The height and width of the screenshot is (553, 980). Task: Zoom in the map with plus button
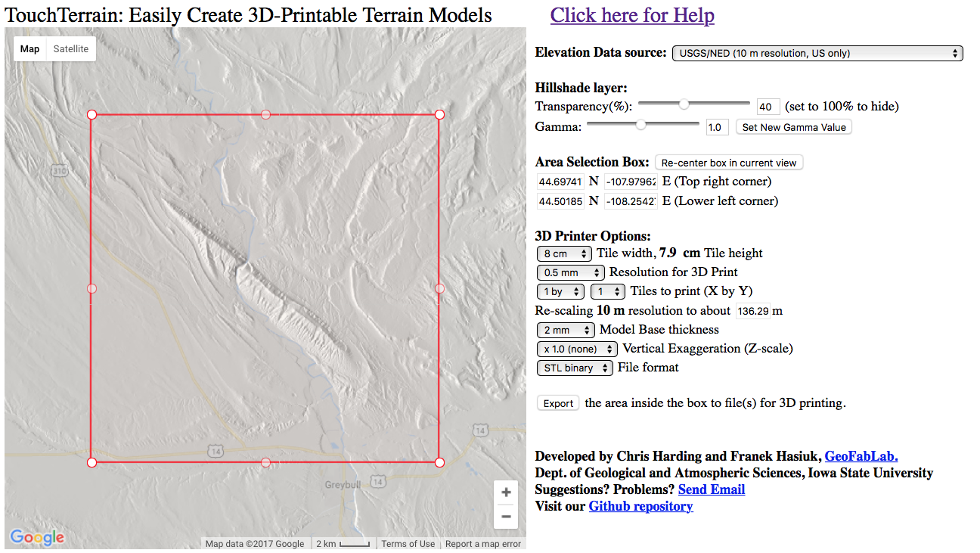tap(506, 492)
